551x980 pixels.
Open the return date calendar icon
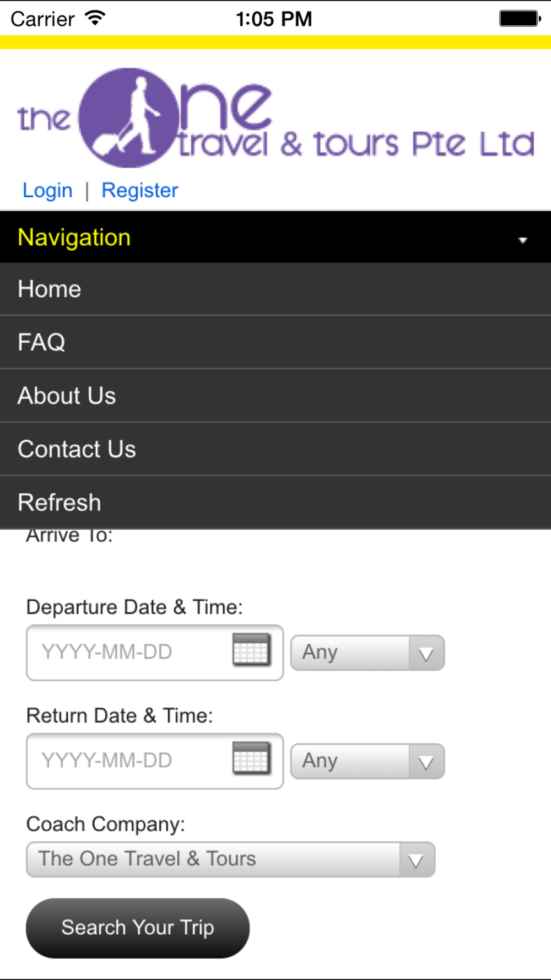[x=251, y=758]
